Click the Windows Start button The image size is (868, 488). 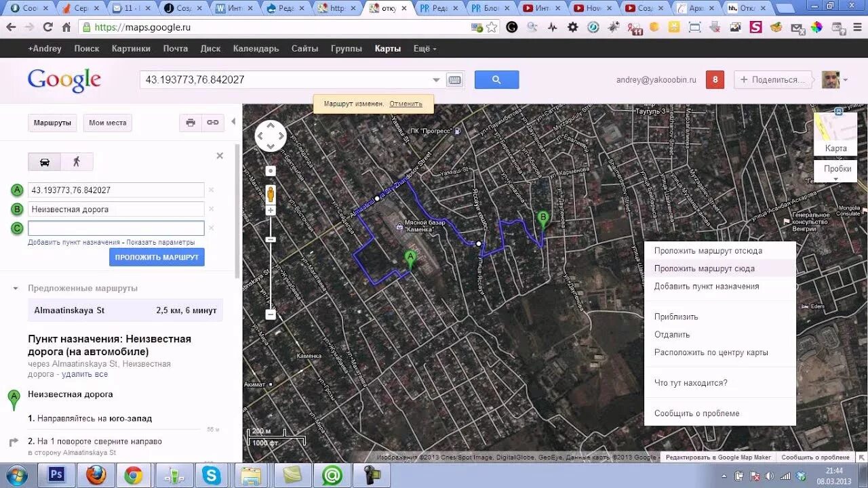[16, 475]
